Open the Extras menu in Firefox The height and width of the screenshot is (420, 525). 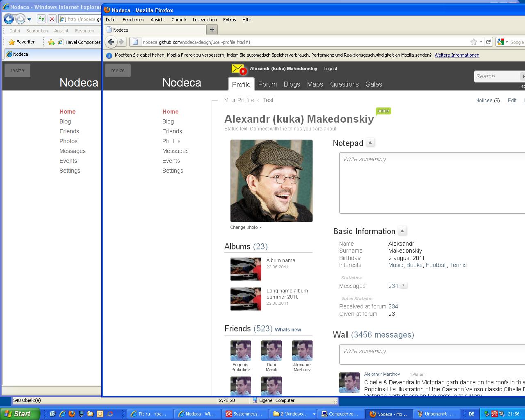(x=230, y=20)
